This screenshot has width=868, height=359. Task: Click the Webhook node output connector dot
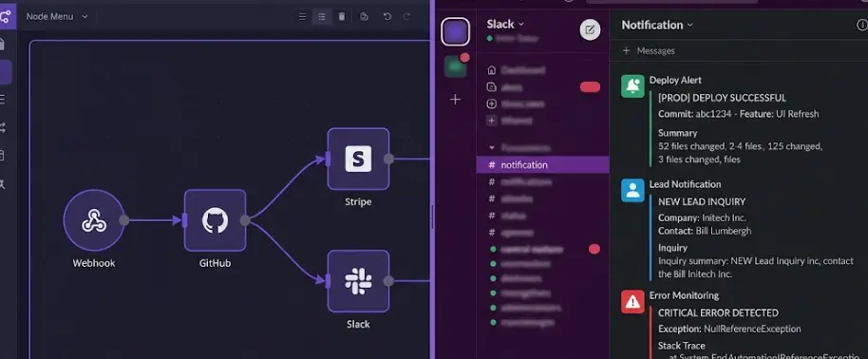124,220
